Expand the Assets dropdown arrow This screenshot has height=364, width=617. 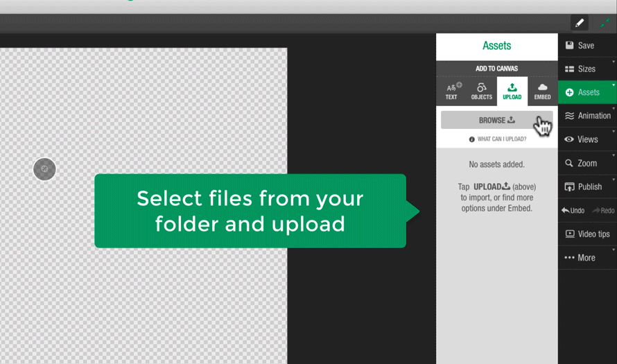tap(613, 85)
